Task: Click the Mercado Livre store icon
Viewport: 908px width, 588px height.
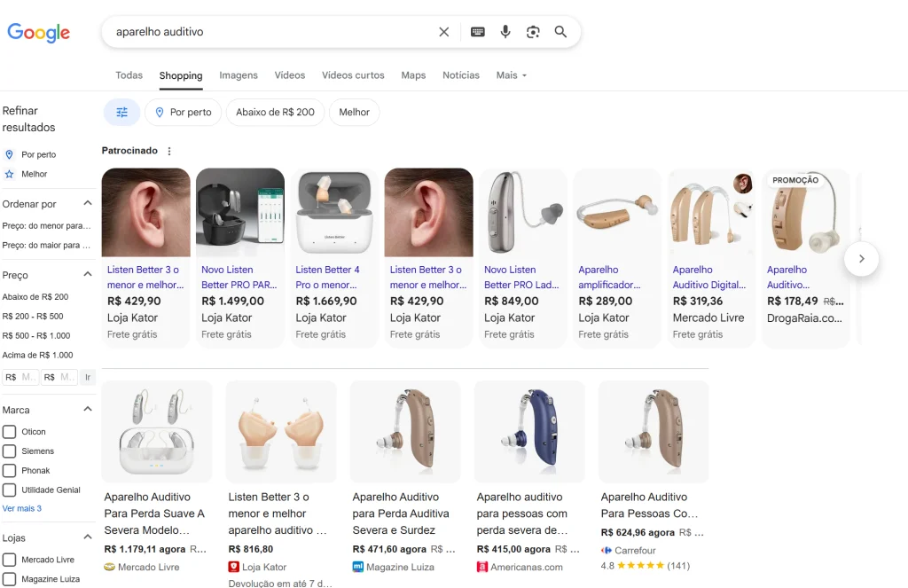Action: pyautogui.click(x=109, y=567)
